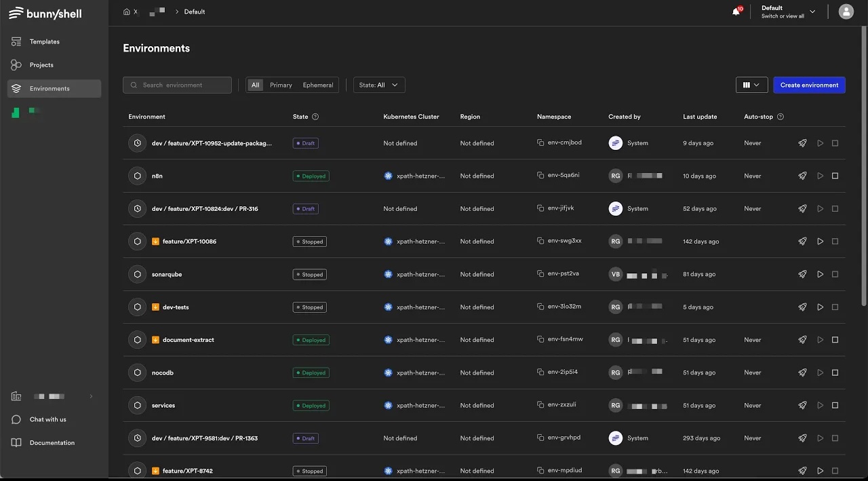Start the sonarqube environment with play icon
This screenshot has height=481, width=868.
tap(820, 274)
